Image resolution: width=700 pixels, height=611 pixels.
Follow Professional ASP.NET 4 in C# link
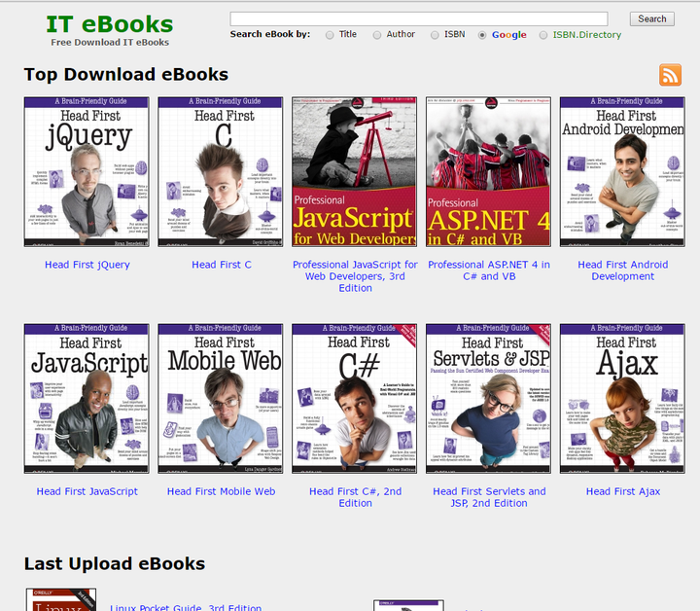[x=489, y=270]
